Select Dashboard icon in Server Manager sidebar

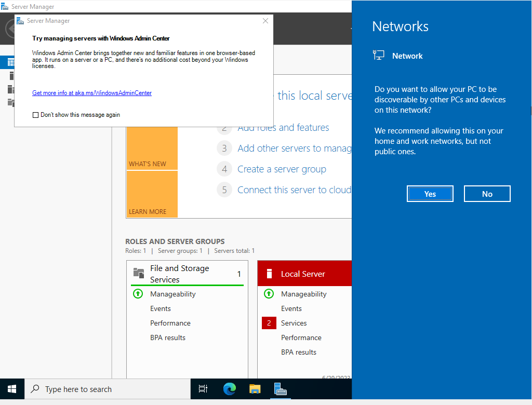click(10, 62)
